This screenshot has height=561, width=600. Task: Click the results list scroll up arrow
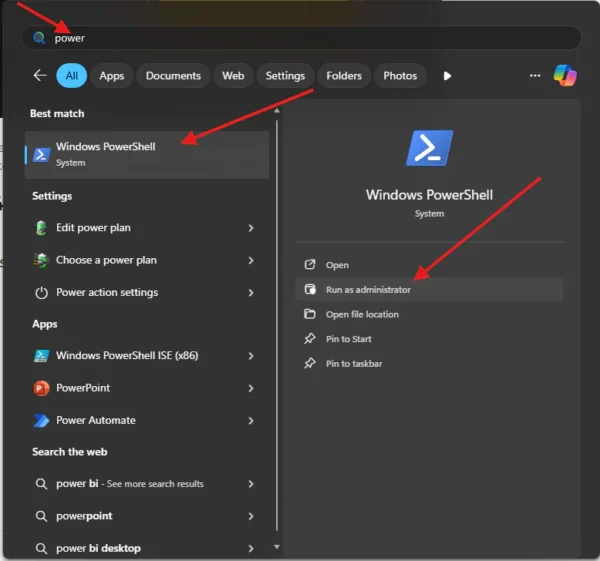[x=277, y=111]
